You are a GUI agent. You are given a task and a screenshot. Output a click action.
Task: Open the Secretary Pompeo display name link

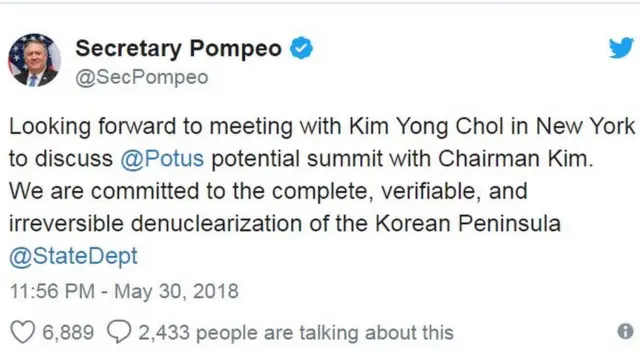(x=178, y=49)
